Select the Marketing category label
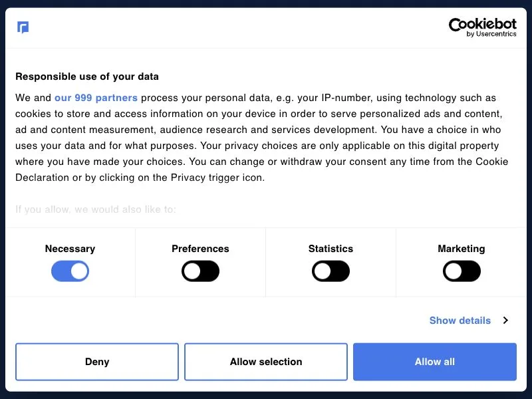 click(462, 249)
